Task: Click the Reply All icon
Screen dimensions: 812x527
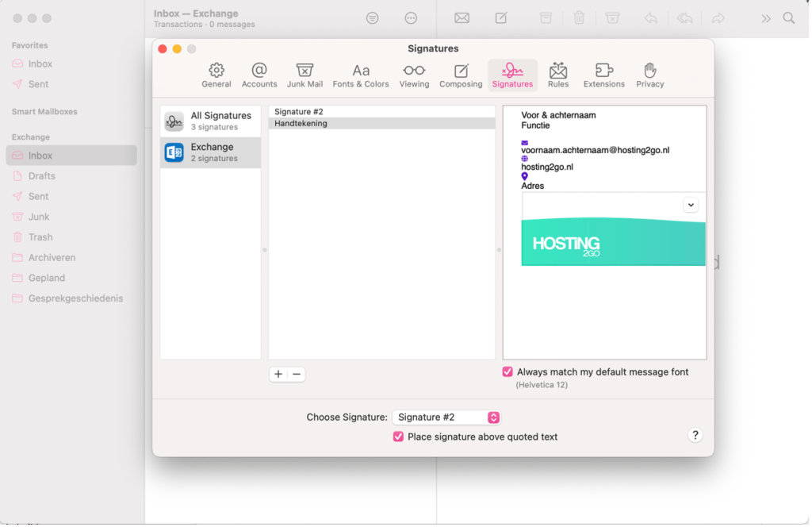Action: point(684,19)
